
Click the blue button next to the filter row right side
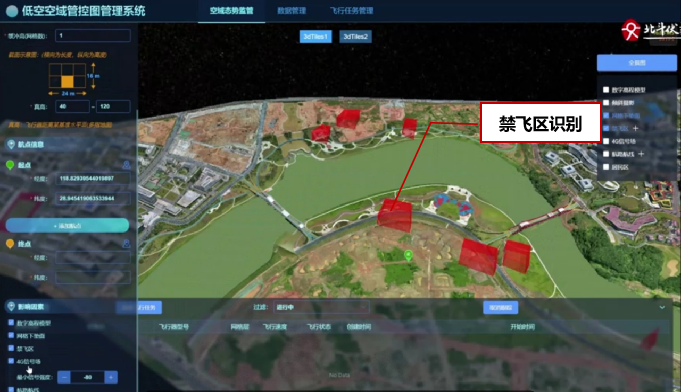pos(500,307)
